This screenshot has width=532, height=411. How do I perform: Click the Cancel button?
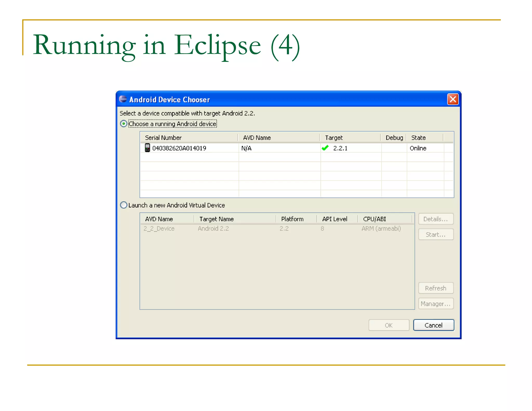pos(434,325)
